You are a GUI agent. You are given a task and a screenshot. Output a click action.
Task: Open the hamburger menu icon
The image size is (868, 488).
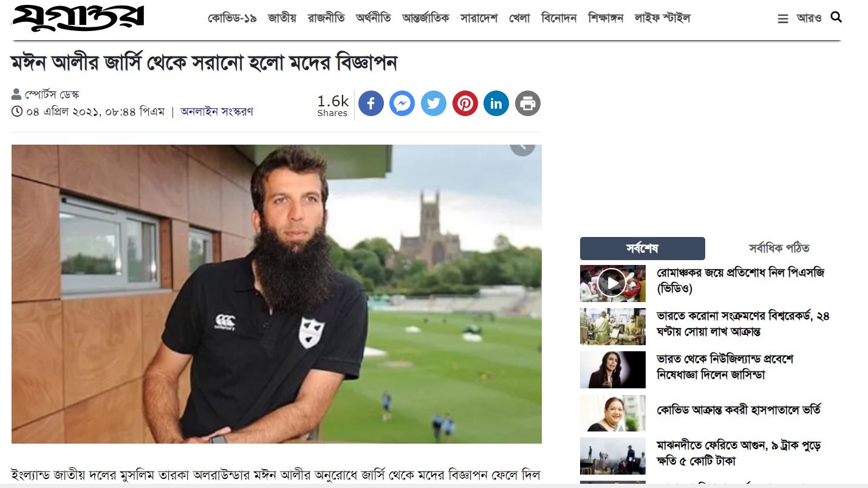pyautogui.click(x=783, y=19)
